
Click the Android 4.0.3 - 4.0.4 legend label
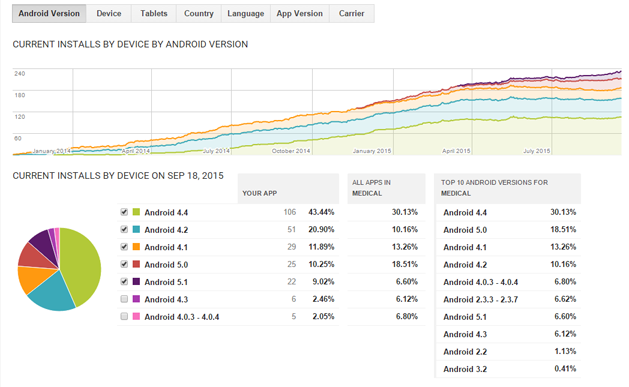pyautogui.click(x=182, y=317)
